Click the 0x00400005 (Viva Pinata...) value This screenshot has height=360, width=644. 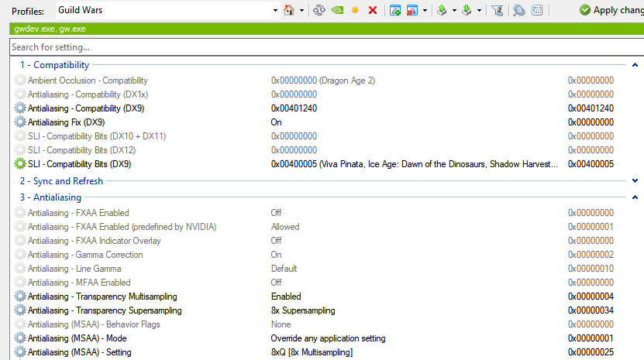(x=415, y=164)
